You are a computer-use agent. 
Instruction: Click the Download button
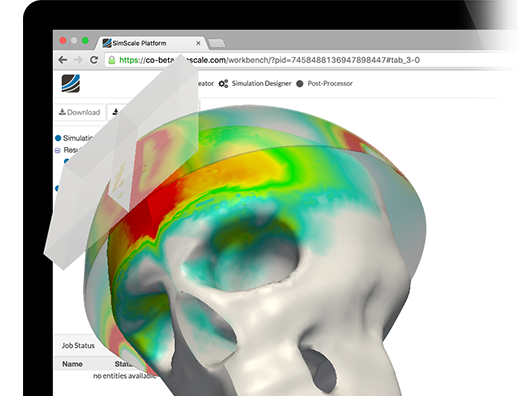tap(80, 112)
